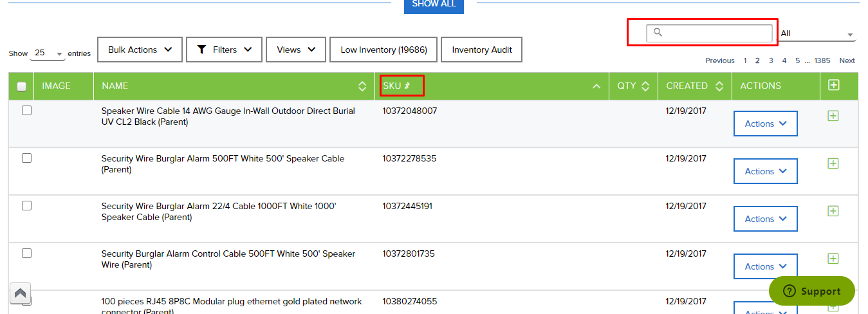This screenshot has width=868, height=314.
Task: Expand row for SKU 10372445191 with plus icon
Action: 833,211
